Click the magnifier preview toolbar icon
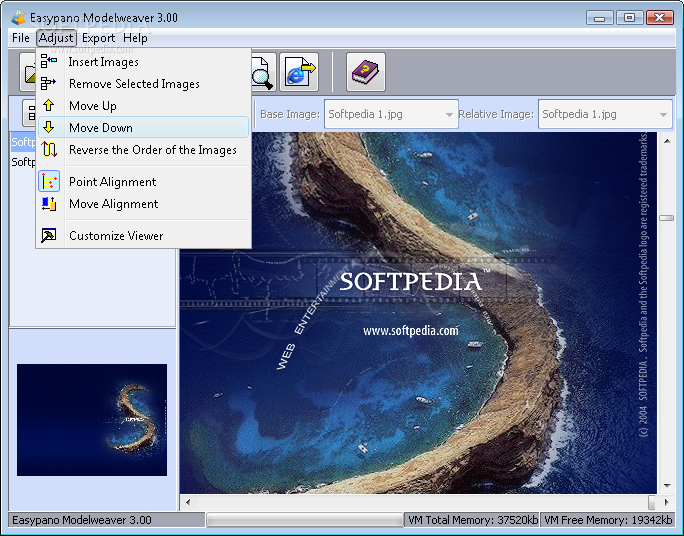Image resolution: width=684 pixels, height=536 pixels. pyautogui.click(x=264, y=72)
